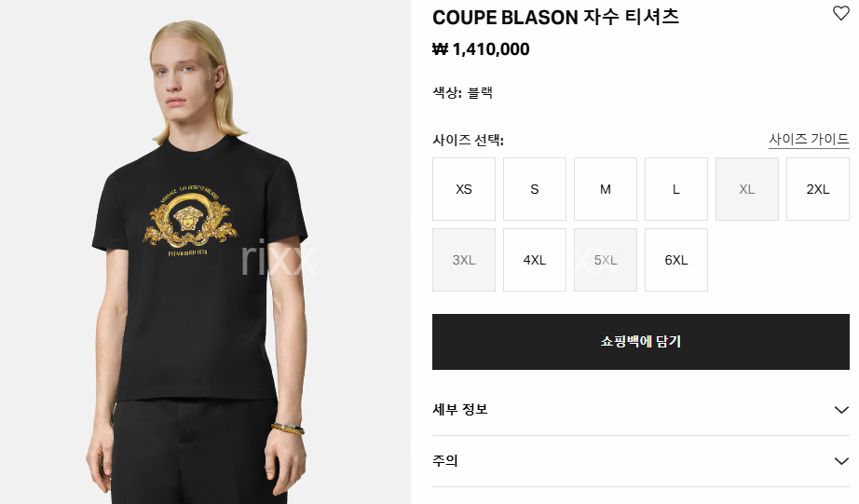
Task: Click the ₩ 1,410,000 price text
Action: [x=481, y=49]
